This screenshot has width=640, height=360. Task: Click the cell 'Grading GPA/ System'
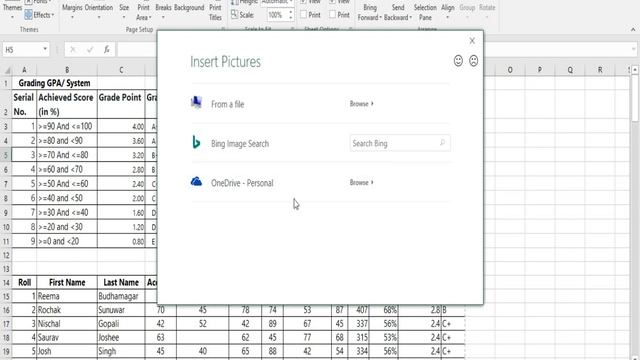(54, 83)
